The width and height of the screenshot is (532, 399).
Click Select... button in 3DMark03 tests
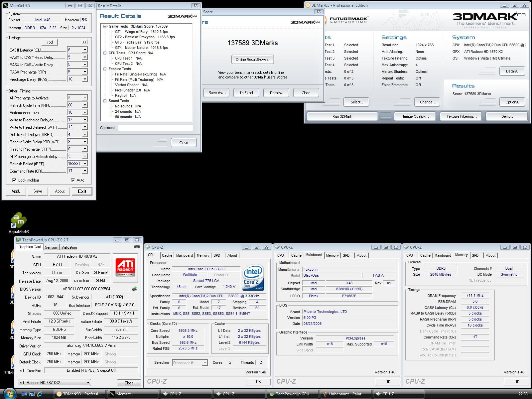tap(356, 102)
